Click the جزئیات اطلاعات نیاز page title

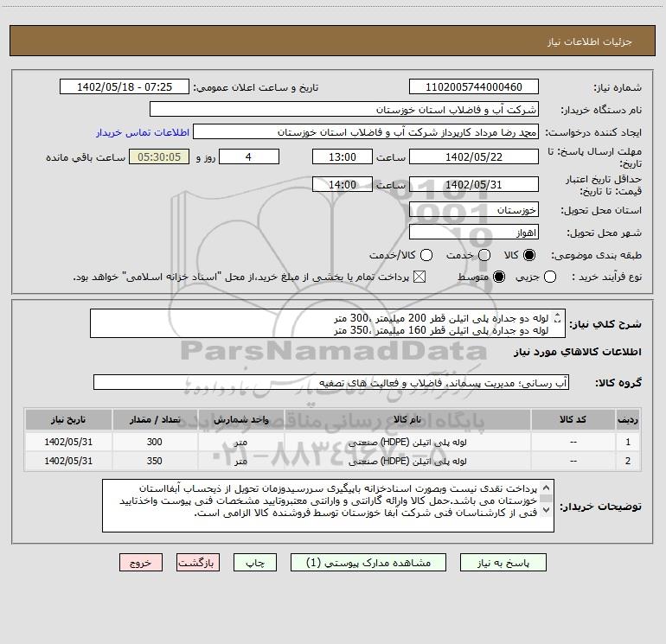(x=590, y=41)
